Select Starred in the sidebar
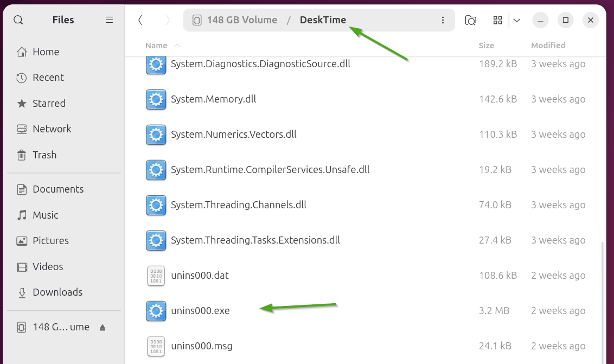Screen dimensions: 614x364 [49, 104]
